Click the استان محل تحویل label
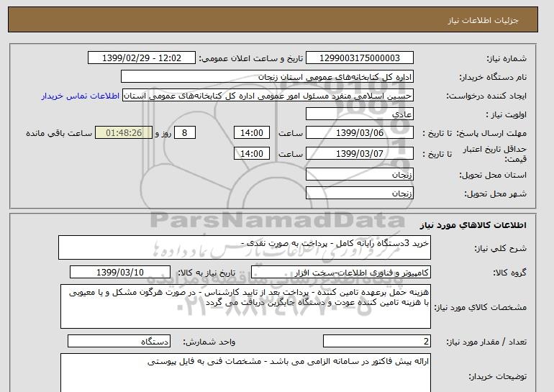 [x=493, y=176]
